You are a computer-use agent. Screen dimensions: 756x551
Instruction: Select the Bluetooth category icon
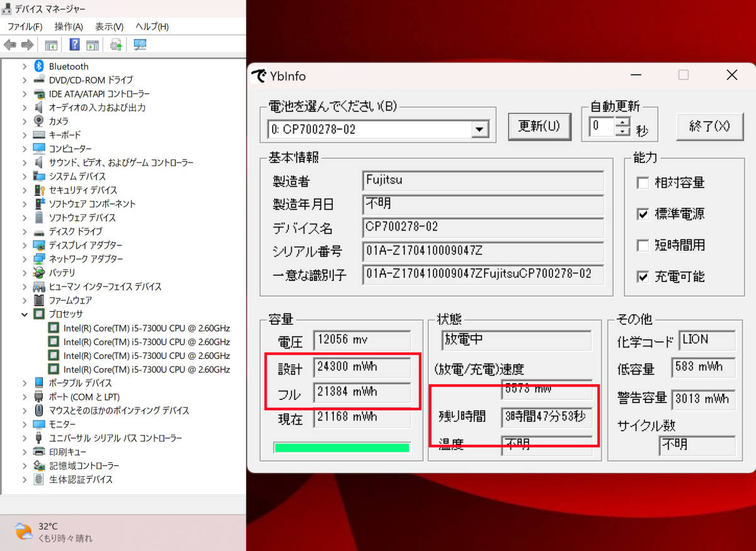(x=39, y=66)
